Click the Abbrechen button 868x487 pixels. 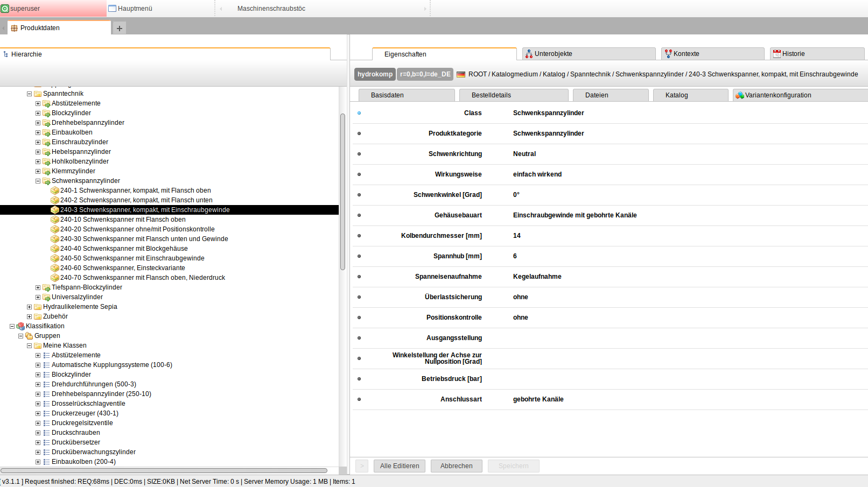[x=456, y=466]
